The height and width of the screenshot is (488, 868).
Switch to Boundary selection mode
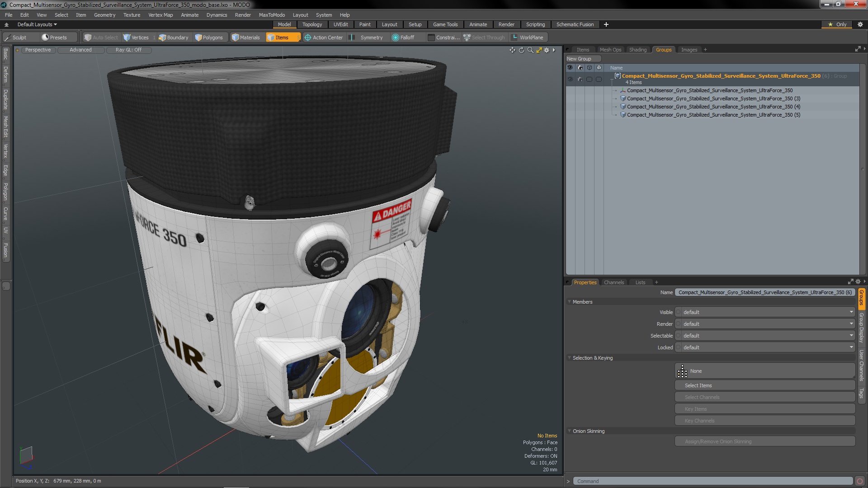(x=174, y=38)
